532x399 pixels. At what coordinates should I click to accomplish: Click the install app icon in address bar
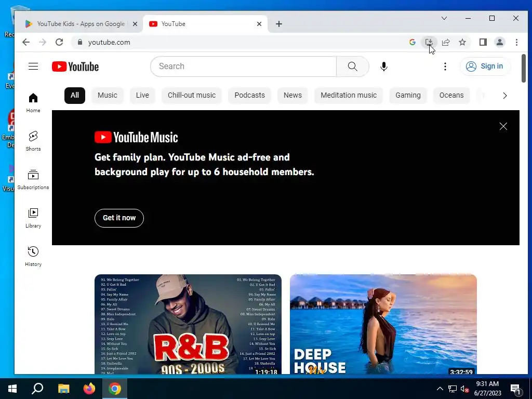[x=429, y=42]
